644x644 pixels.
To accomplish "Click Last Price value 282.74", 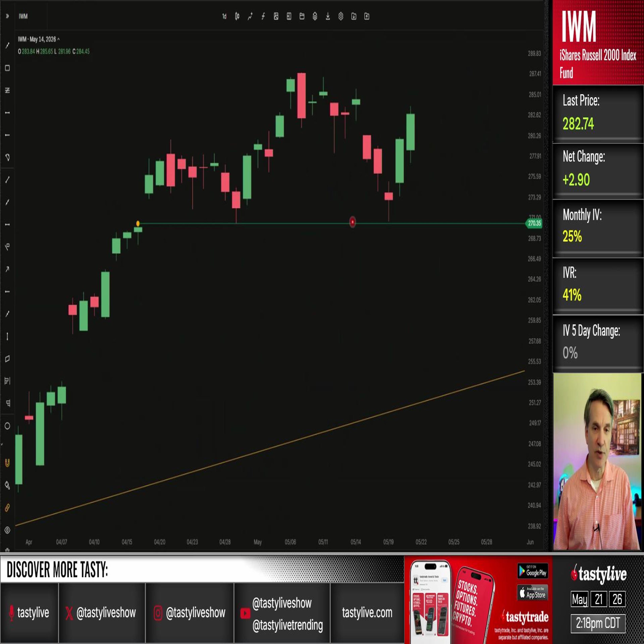I will [x=578, y=124].
